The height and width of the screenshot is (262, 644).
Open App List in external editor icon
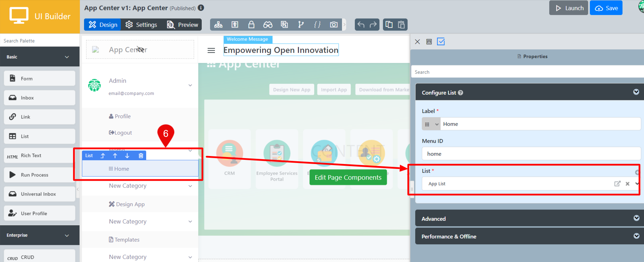(617, 183)
